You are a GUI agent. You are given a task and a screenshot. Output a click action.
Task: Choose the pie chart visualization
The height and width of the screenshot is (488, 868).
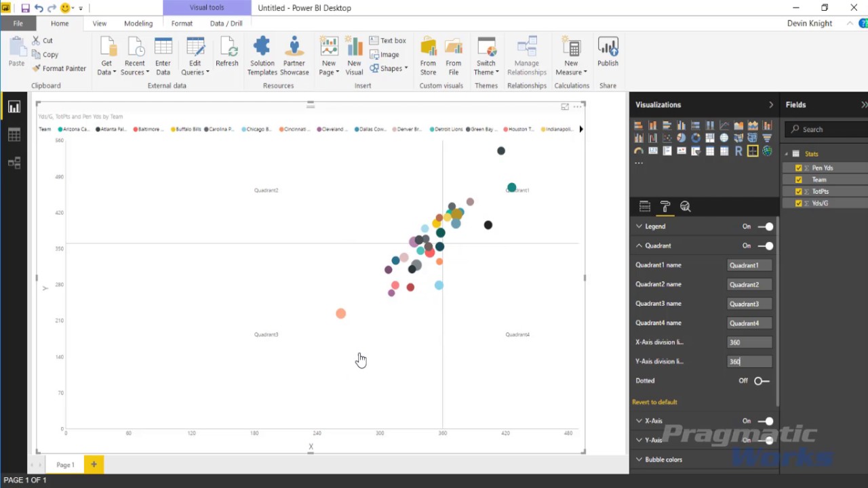682,138
